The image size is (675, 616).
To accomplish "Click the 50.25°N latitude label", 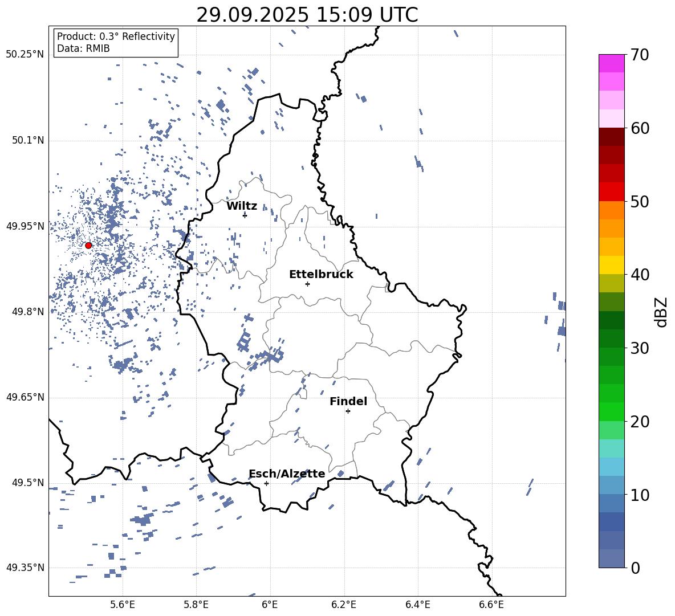I will pos(25,55).
